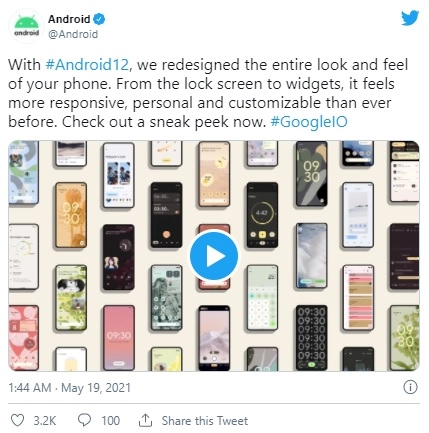Click the black 09:30 repeated clock phone
The image size is (429, 433).
point(311,337)
